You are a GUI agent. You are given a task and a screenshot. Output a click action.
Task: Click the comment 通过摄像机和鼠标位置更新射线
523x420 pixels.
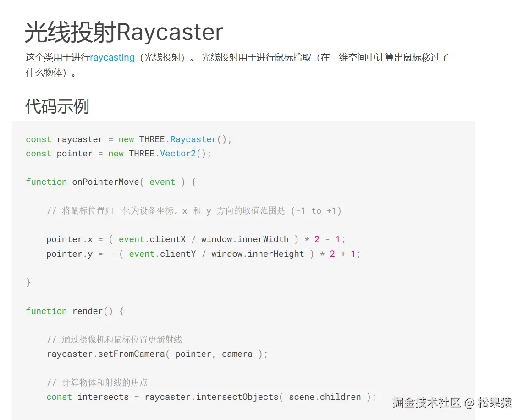point(114,340)
